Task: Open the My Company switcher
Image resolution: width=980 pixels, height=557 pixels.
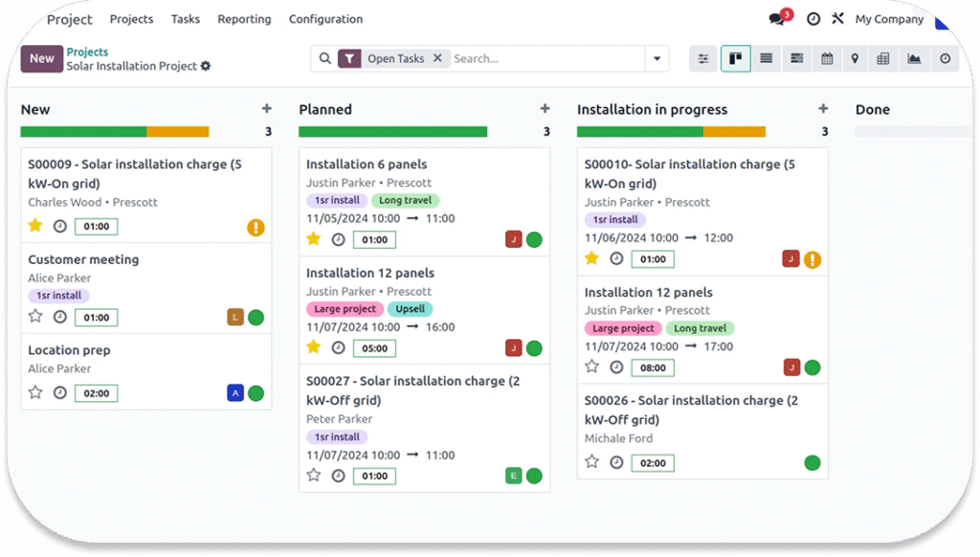Action: pyautogui.click(x=889, y=19)
